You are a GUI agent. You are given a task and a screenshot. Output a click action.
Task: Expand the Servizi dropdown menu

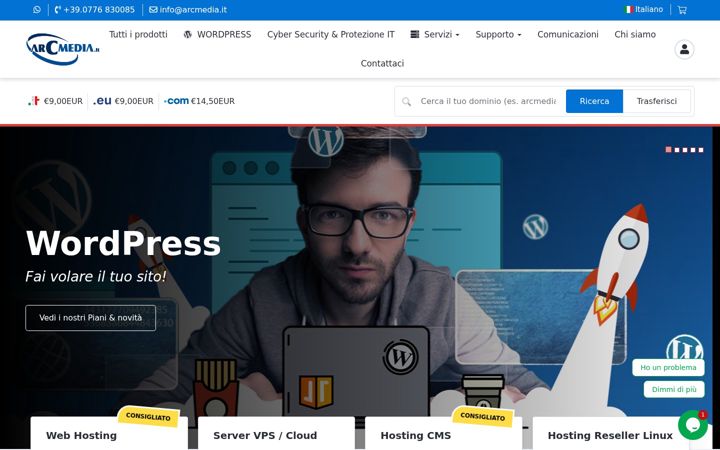point(435,34)
